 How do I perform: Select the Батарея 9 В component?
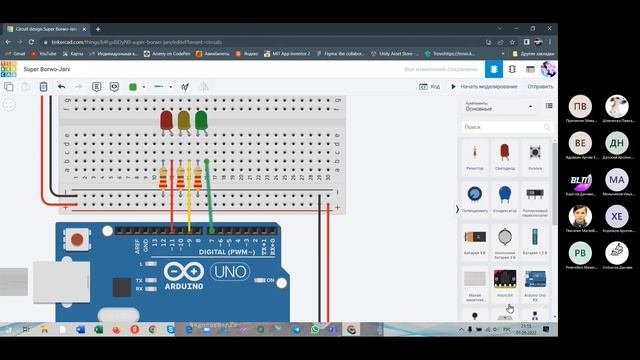(475, 241)
